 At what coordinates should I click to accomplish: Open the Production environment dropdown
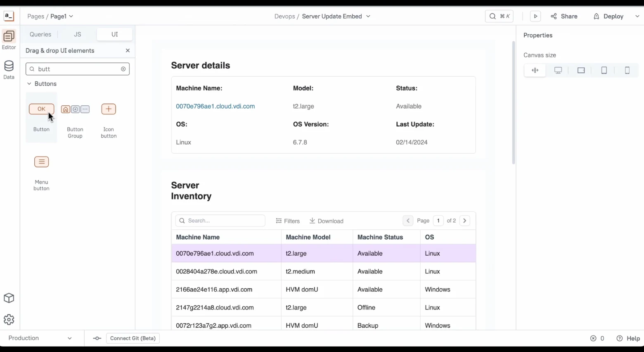40,338
